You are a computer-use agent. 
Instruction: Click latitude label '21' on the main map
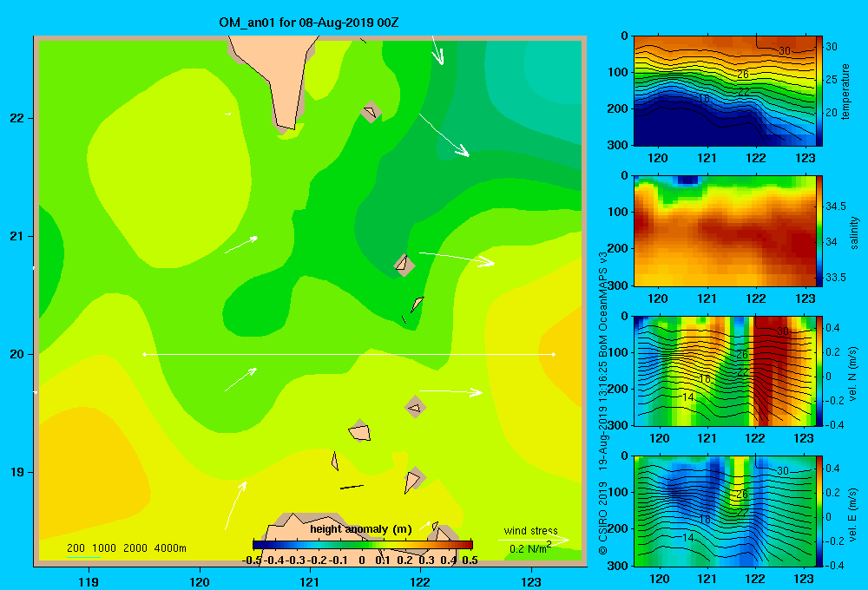16,236
